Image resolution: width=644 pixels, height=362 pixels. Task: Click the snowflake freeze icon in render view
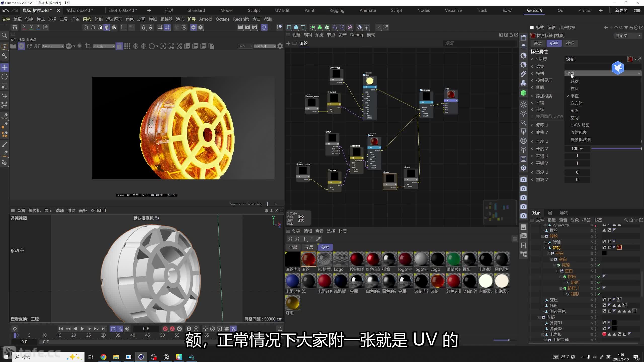[x=135, y=46]
